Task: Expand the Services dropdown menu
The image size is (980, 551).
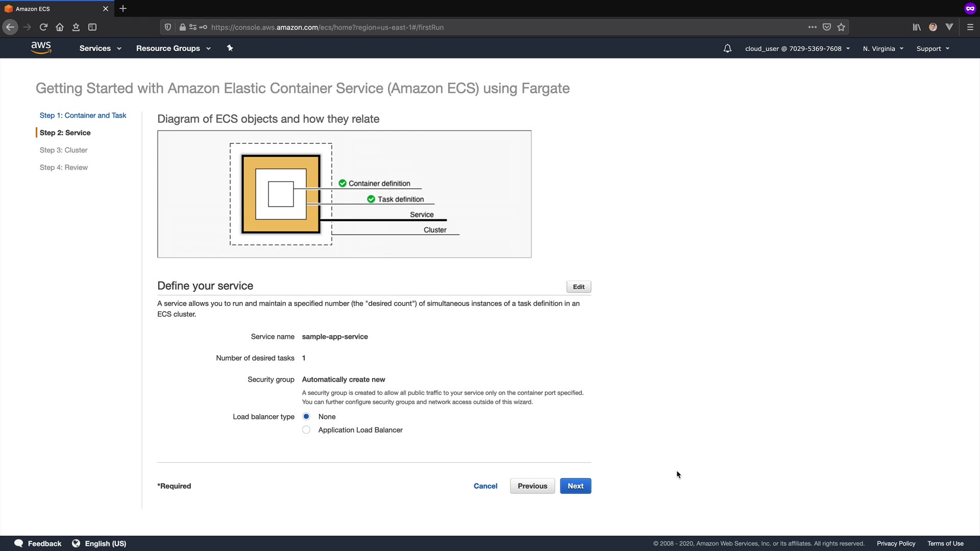Action: [100, 48]
